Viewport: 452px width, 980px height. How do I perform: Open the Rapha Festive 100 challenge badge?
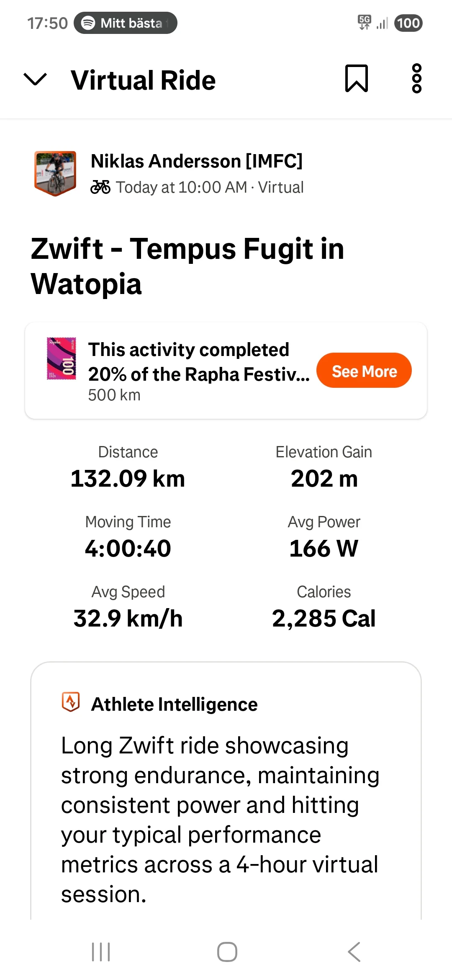[x=62, y=358]
